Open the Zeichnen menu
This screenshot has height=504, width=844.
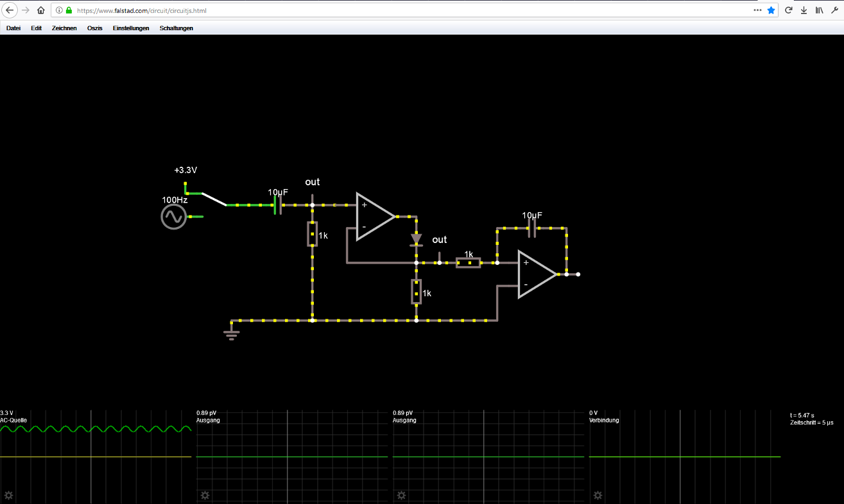click(64, 28)
